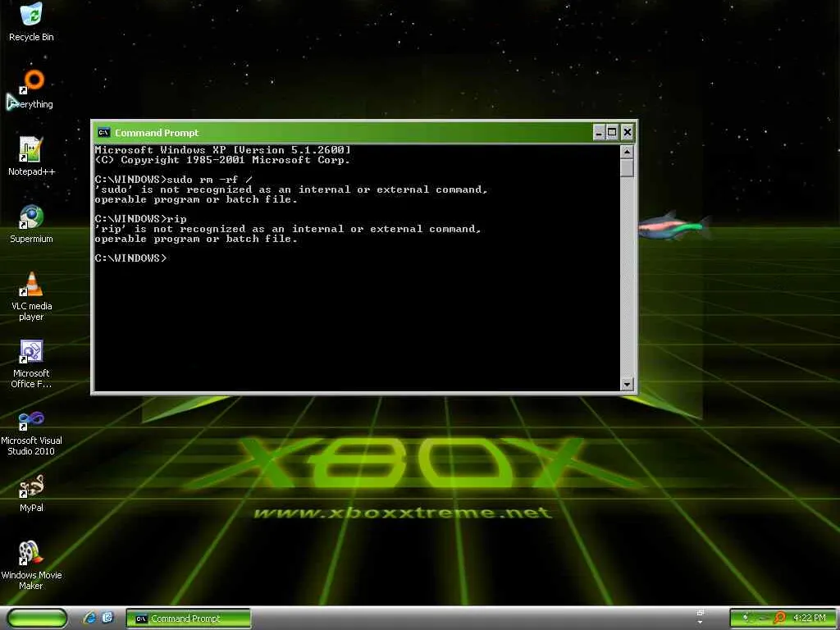Launch the Everything search shortcut
This screenshot has width=840, height=630.
[31, 89]
